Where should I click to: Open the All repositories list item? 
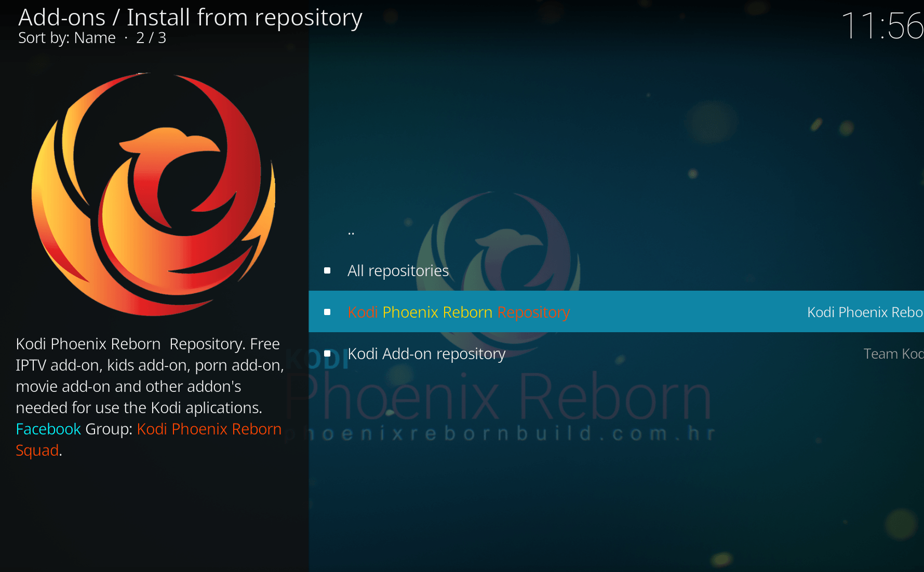pos(398,270)
